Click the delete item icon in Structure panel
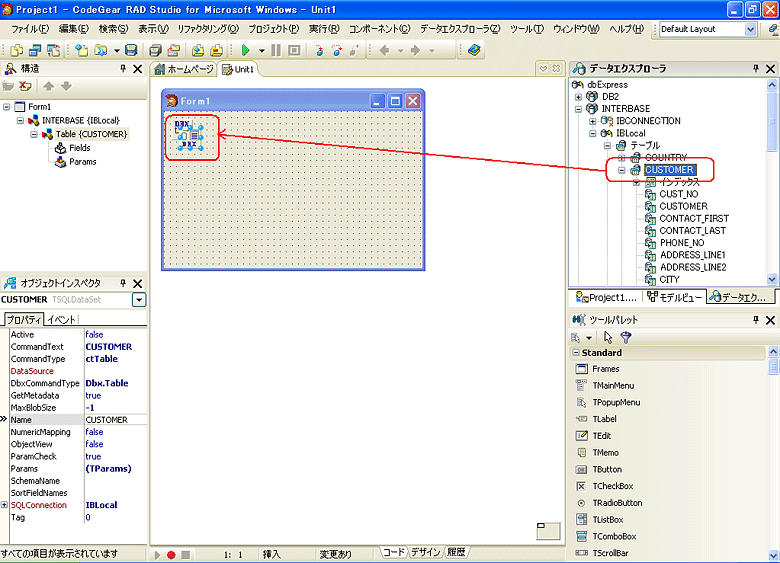The width and height of the screenshot is (780, 563). [25, 86]
